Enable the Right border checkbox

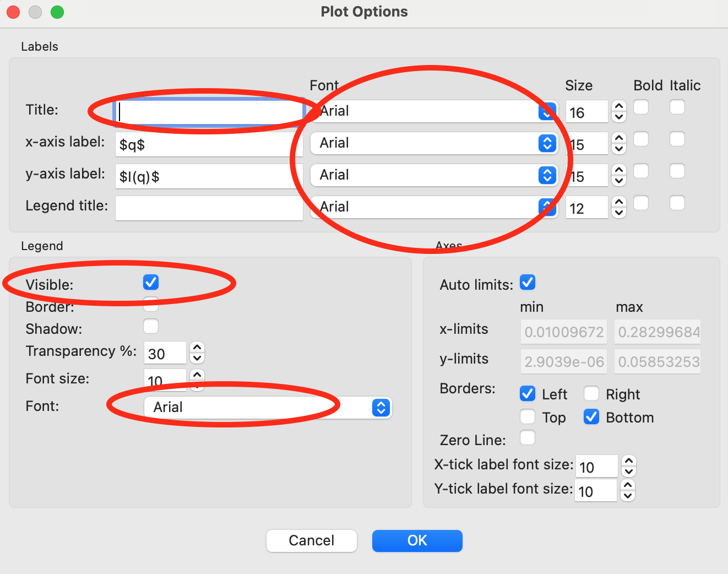591,394
